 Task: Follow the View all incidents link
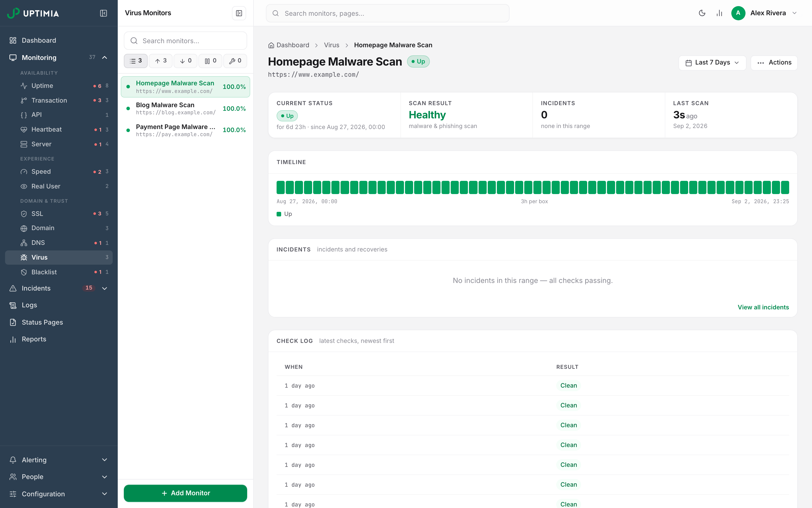click(x=763, y=307)
